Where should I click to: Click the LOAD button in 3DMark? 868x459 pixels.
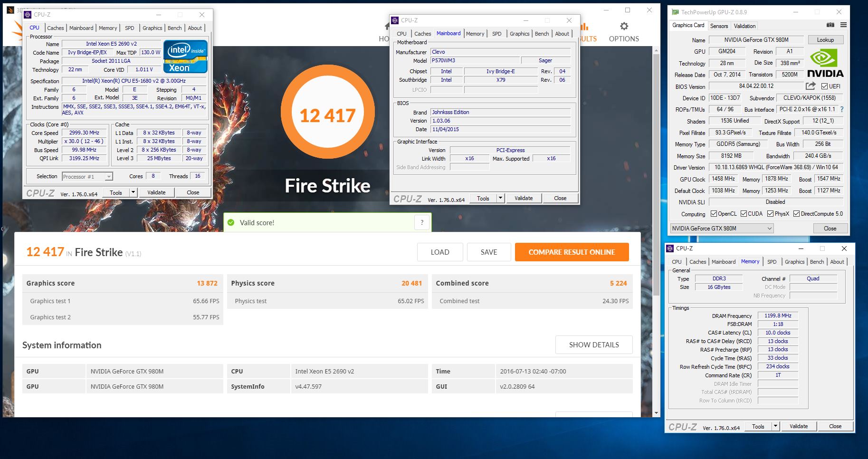click(440, 252)
